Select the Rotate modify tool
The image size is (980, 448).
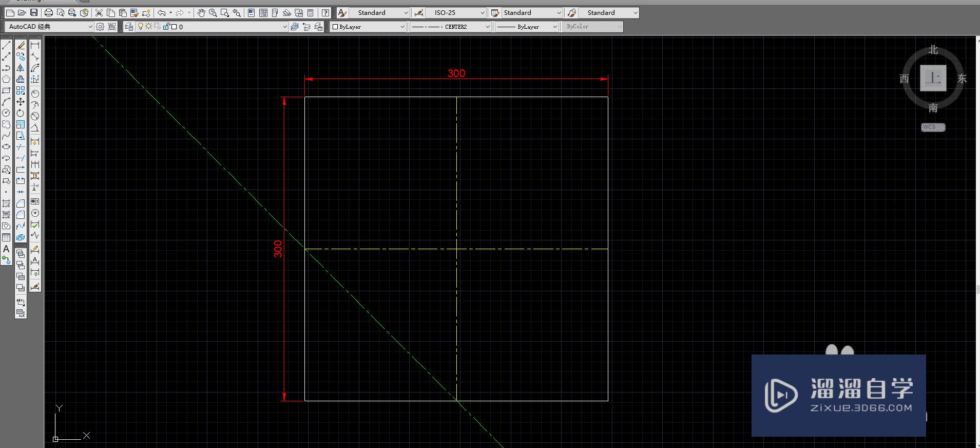click(x=21, y=113)
